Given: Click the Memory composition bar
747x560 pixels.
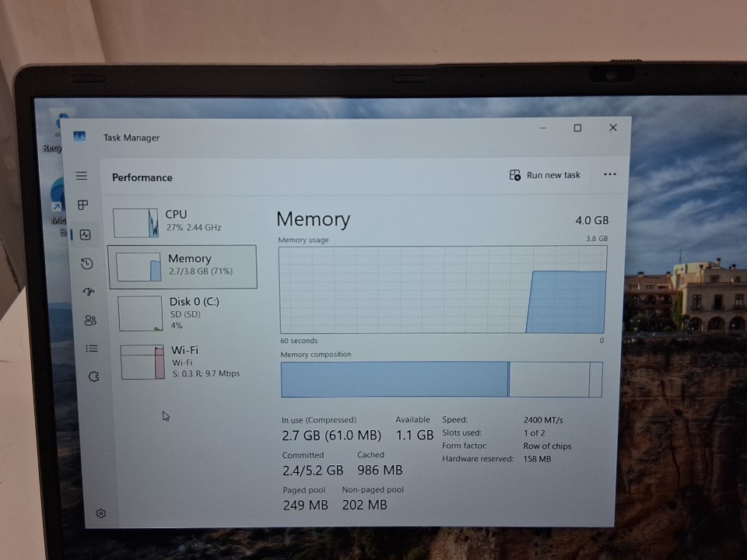Looking at the screenshot, I should click(x=441, y=380).
